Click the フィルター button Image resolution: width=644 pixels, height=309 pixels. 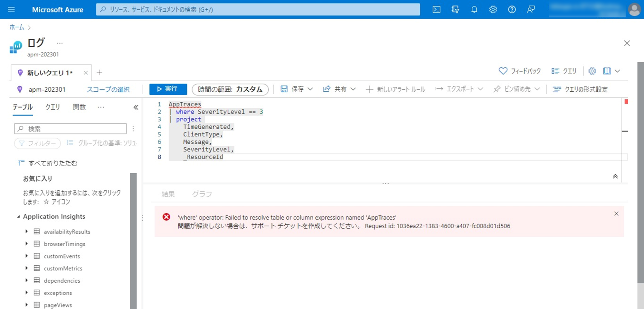coord(37,143)
